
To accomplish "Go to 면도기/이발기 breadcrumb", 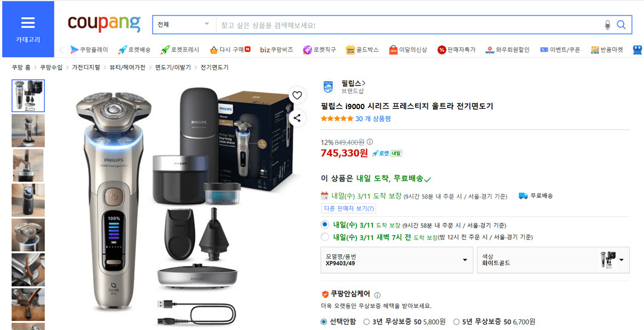I will pos(172,67).
